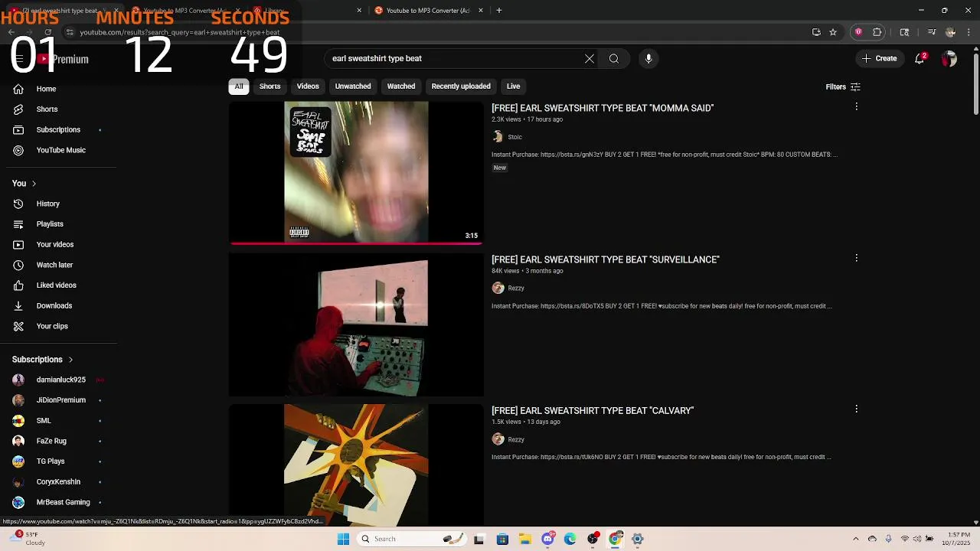This screenshot has width=980, height=551.
Task: Open Playlists in the sidebar
Action: (x=49, y=224)
